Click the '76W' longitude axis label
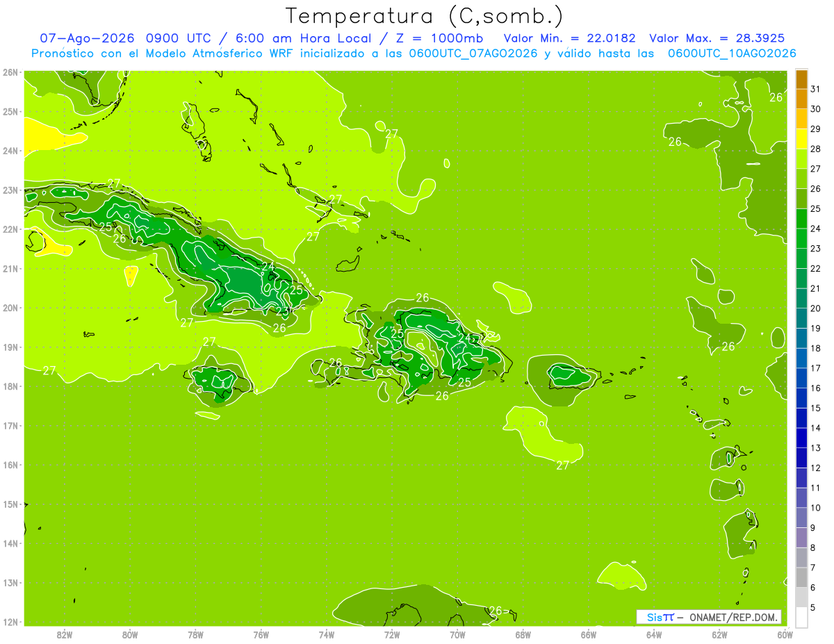The width and height of the screenshot is (834, 644). click(x=261, y=634)
